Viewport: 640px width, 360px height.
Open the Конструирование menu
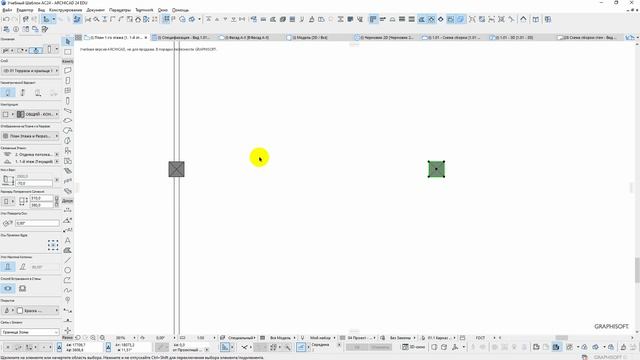click(x=65, y=10)
